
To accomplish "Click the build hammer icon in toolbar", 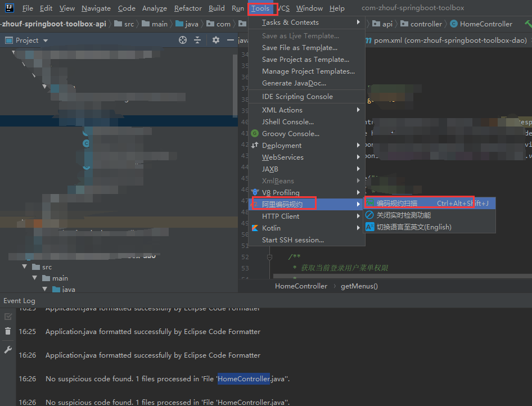I will click(528, 24).
